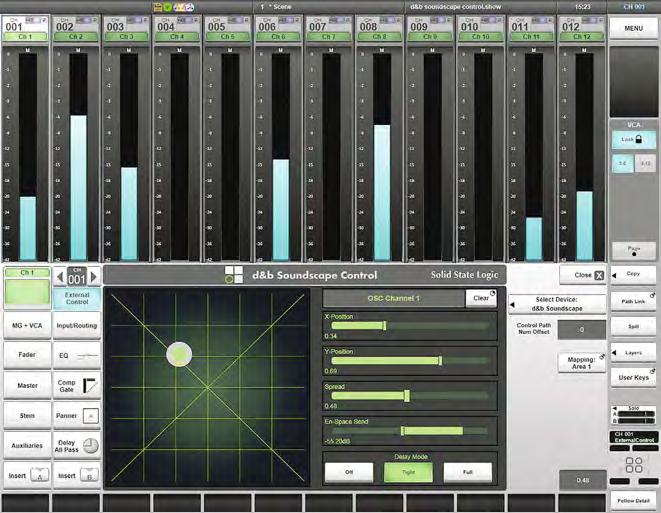Open the Input/Routing tab
The height and width of the screenshot is (513, 661).
point(77,325)
